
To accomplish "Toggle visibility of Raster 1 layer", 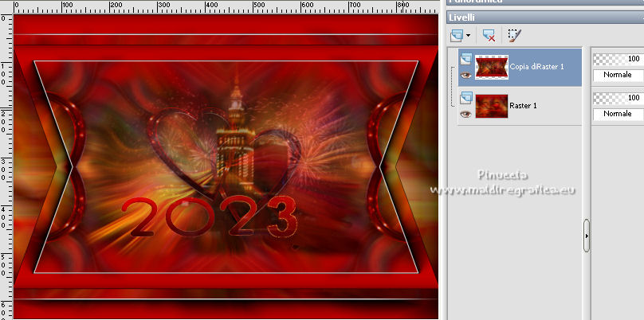I will 465,115.
